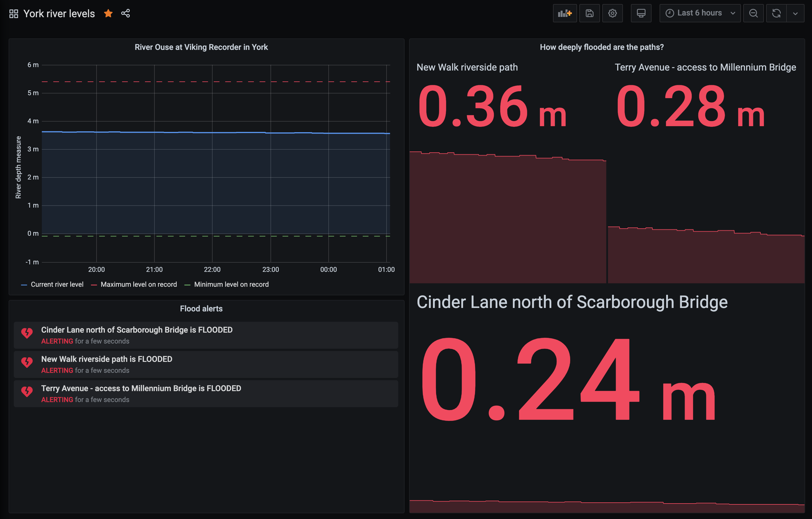This screenshot has width=812, height=519.
Task: Click the blue current river level line
Action: point(216,132)
